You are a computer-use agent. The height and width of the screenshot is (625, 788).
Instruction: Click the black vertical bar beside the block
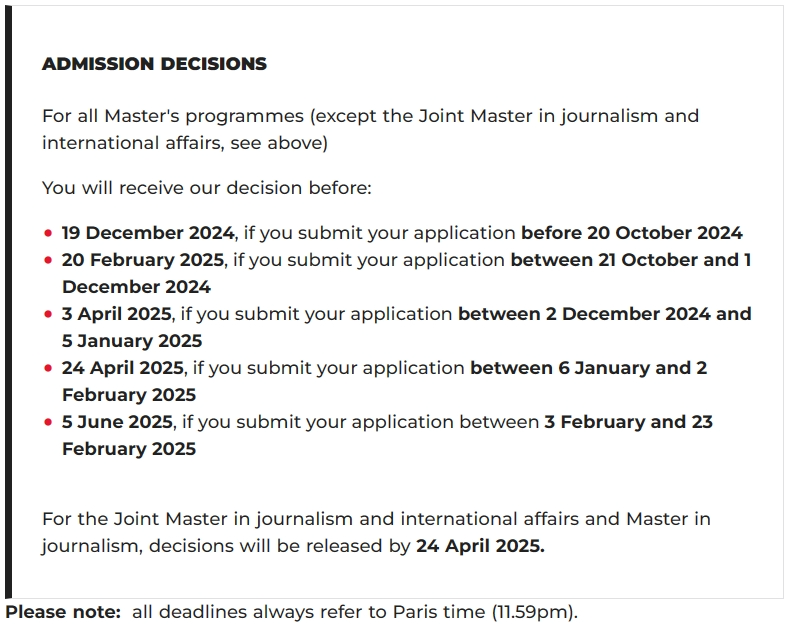tap(9, 302)
